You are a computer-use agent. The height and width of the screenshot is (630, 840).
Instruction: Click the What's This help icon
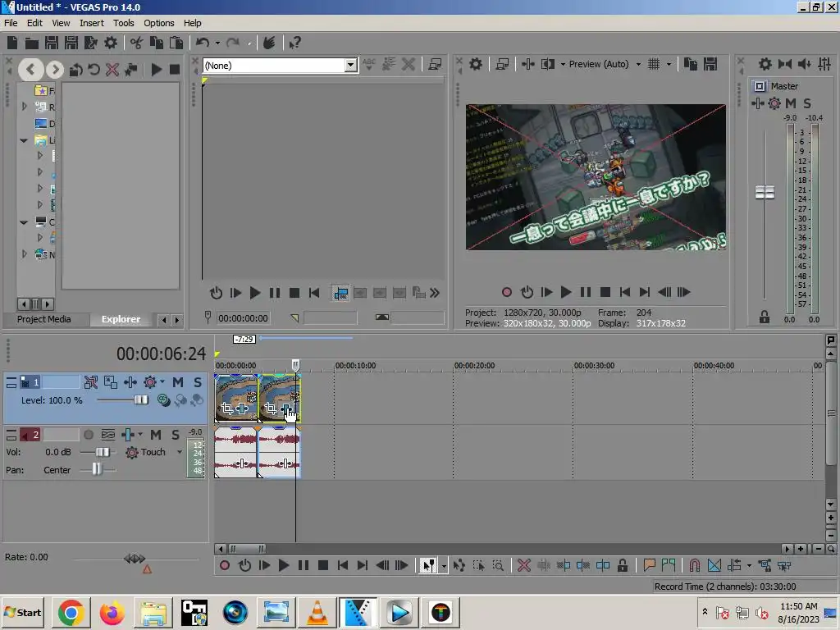(x=294, y=43)
